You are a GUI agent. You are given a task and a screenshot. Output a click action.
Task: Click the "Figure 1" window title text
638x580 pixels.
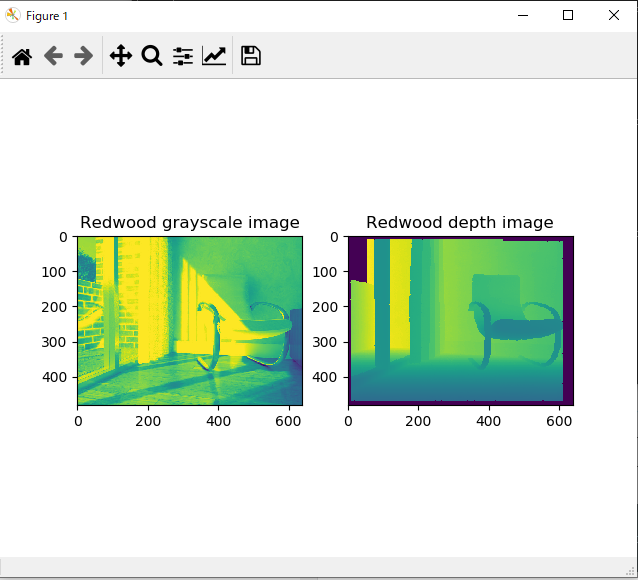pos(47,16)
